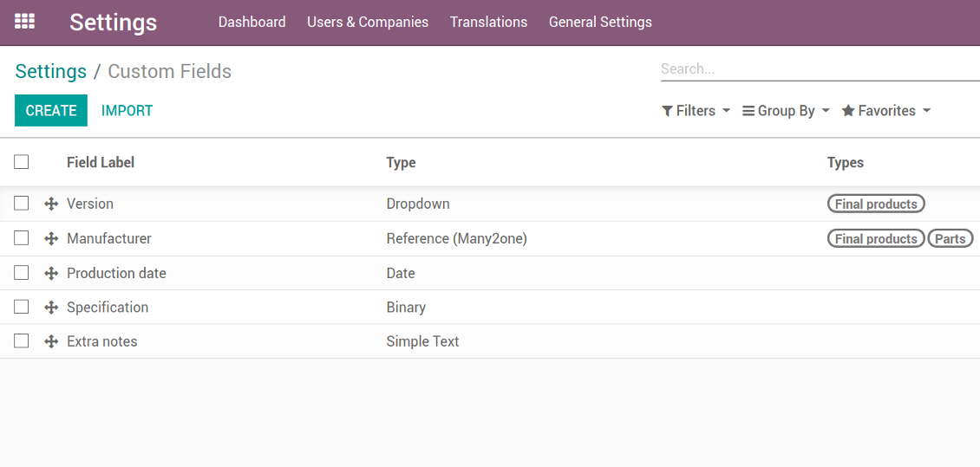Click the move handle beside Manufacturer

point(51,238)
